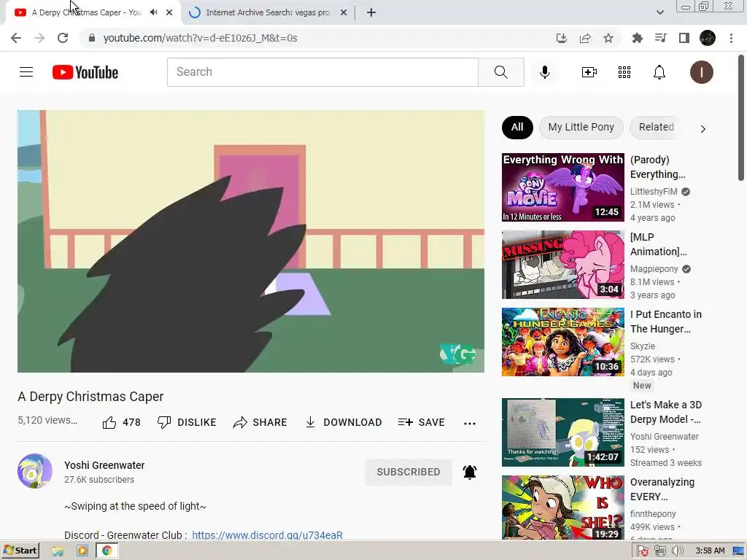
Task: Open the Discord Greenwater Club link
Action: (267, 534)
